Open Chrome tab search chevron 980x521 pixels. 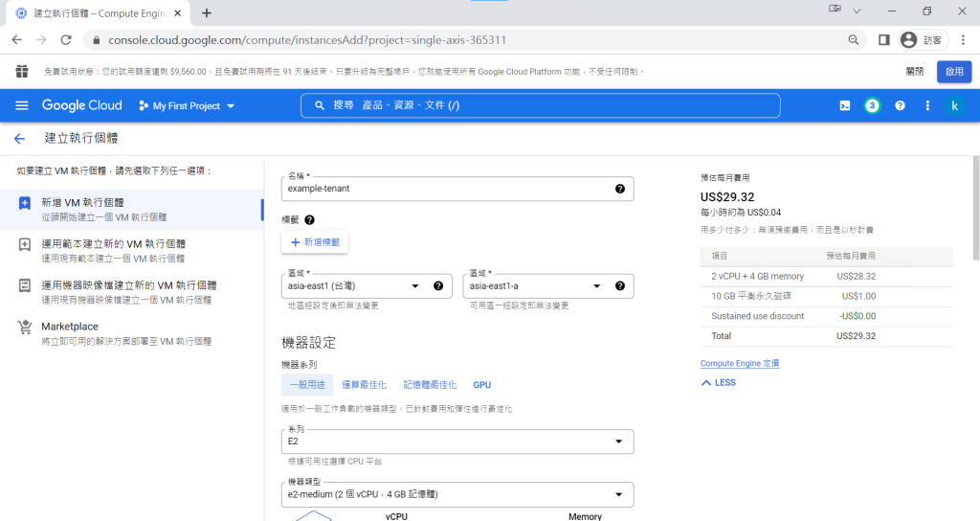point(857,11)
